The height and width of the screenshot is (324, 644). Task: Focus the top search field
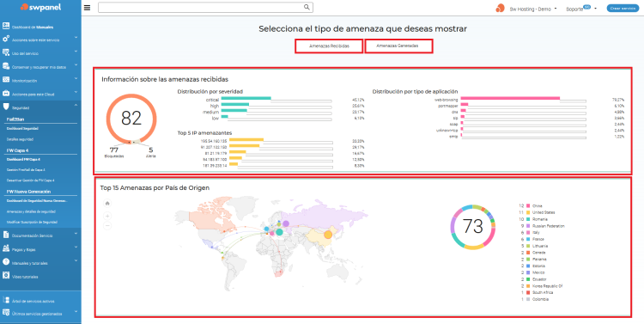tap(205, 8)
